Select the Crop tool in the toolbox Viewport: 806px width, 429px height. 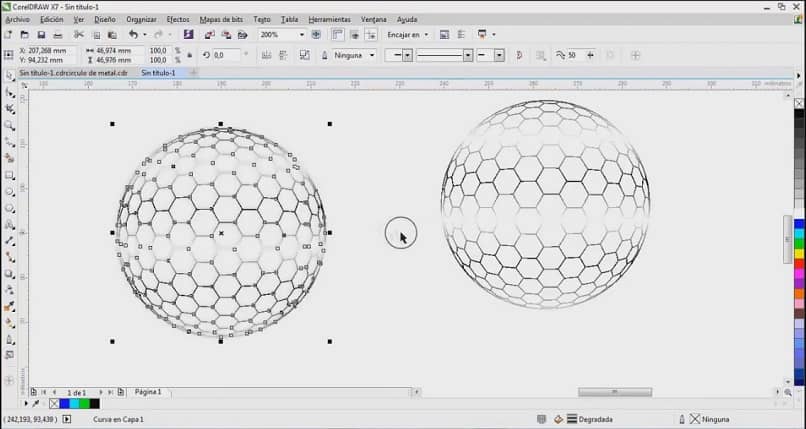(x=10, y=109)
